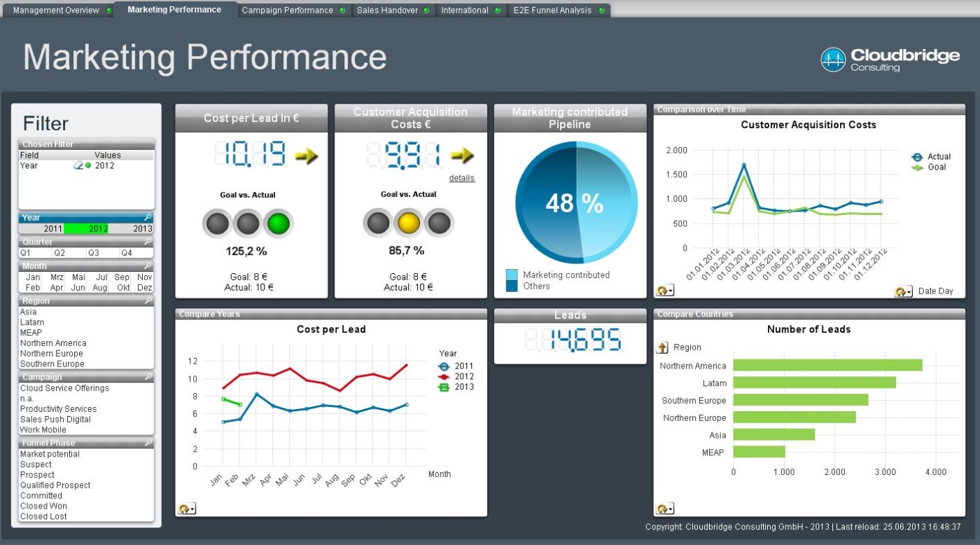The width and height of the screenshot is (980, 545).
Task: Open the cycle dropdown under Number of Leads chart
Action: click(x=665, y=509)
